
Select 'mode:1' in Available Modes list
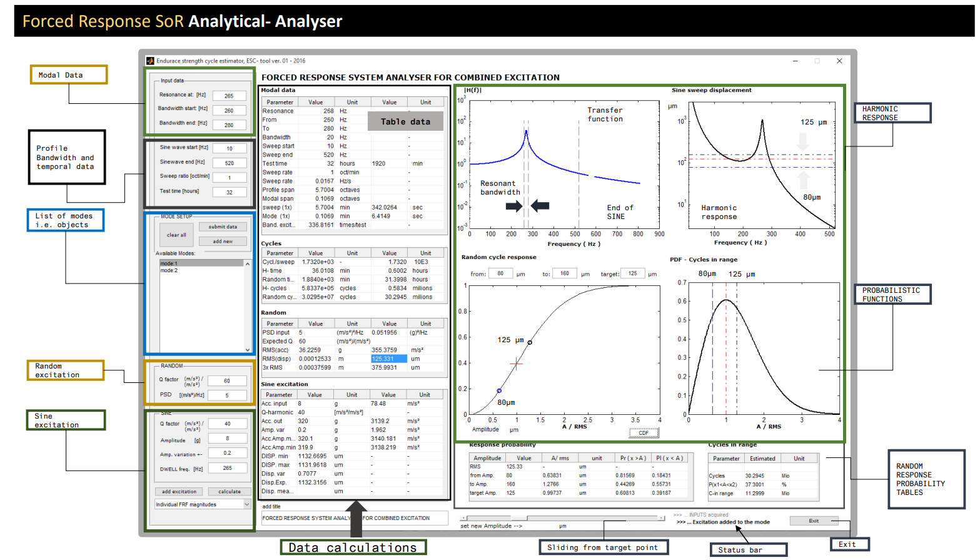201,263
